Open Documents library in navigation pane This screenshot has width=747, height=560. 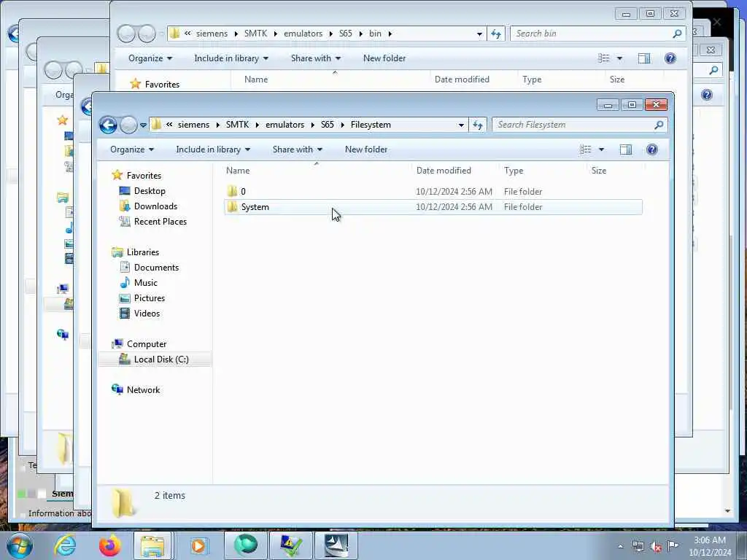[156, 268]
